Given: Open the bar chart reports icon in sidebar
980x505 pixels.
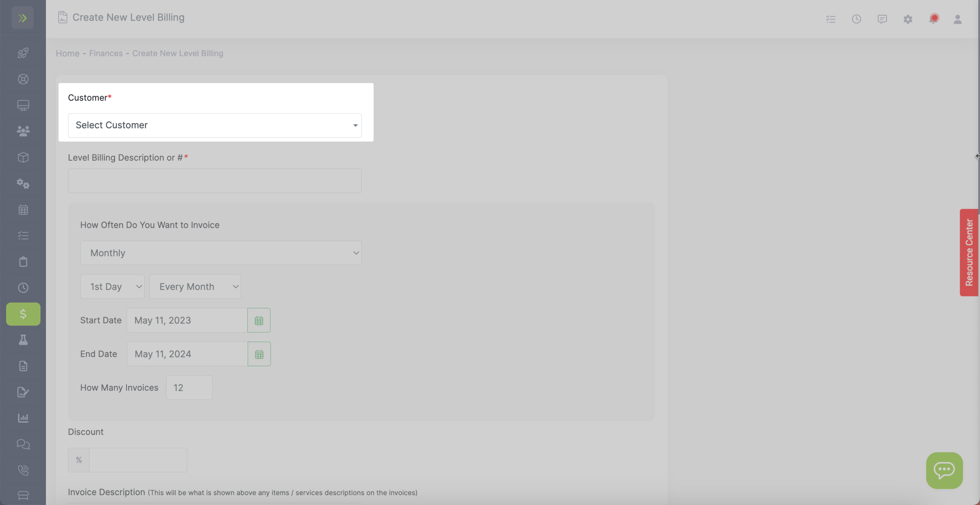Looking at the screenshot, I should coord(23,418).
